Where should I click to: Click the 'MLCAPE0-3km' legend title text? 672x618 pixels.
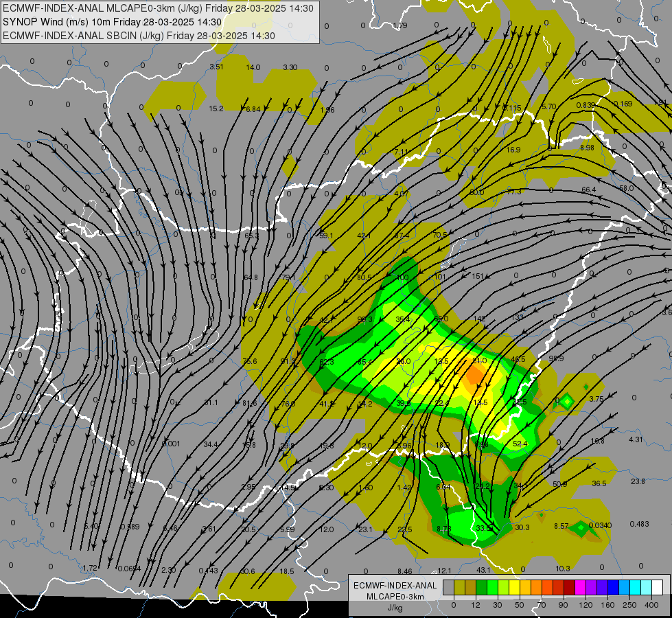[395, 597]
